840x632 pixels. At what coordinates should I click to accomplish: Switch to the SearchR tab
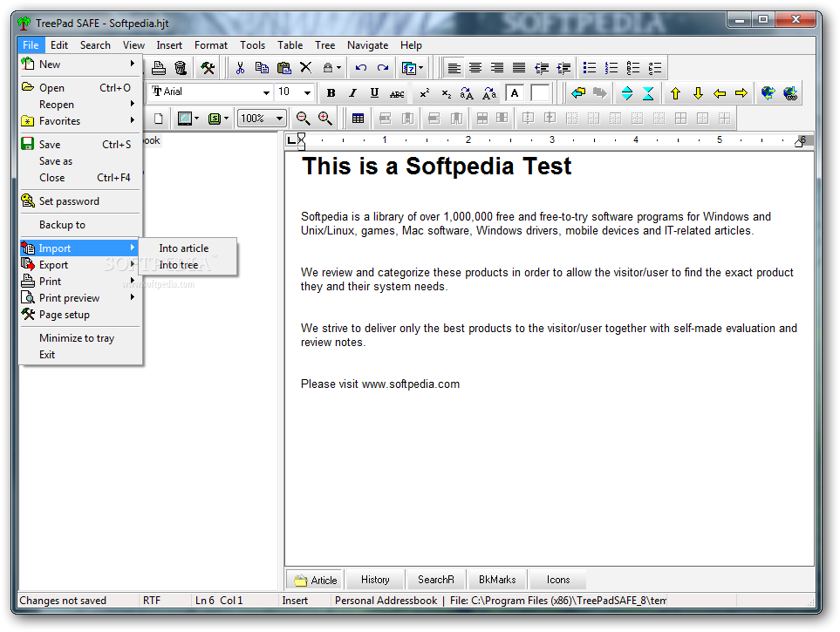436,580
